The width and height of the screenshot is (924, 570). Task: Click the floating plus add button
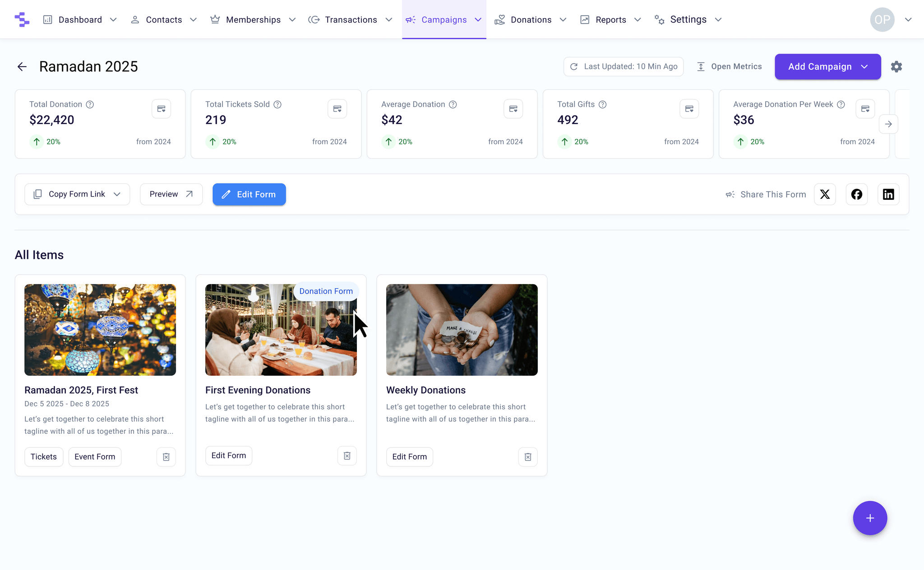pyautogui.click(x=870, y=518)
